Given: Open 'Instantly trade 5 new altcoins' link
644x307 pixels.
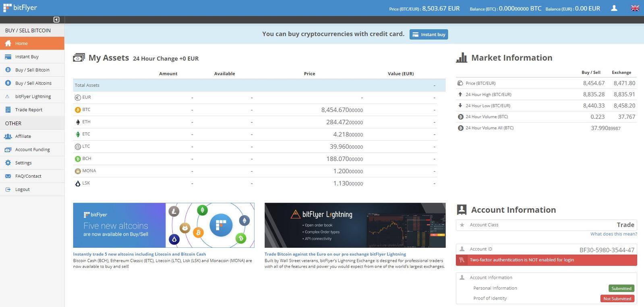Looking at the screenshot, I should point(139,254).
